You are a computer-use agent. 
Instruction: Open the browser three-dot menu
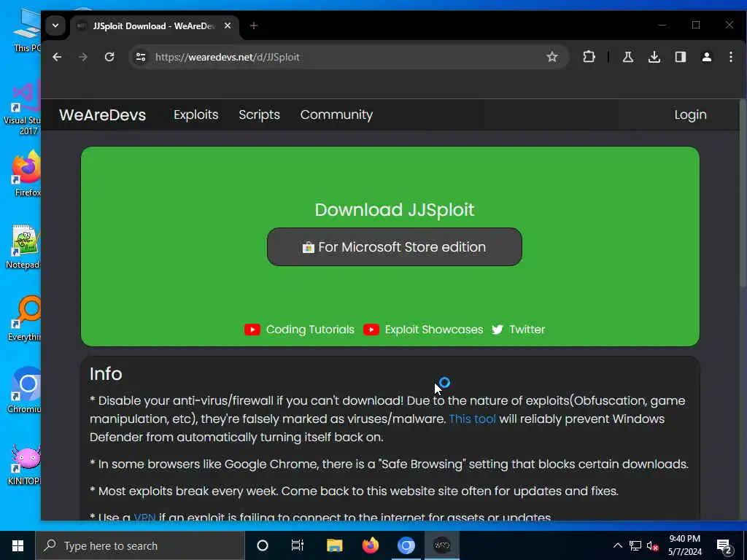click(x=731, y=57)
